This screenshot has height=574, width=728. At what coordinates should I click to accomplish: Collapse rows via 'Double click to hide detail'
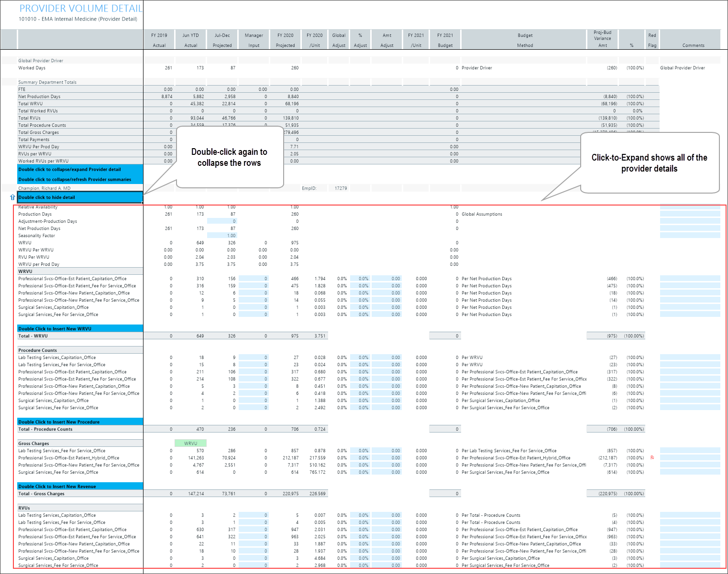(80, 197)
